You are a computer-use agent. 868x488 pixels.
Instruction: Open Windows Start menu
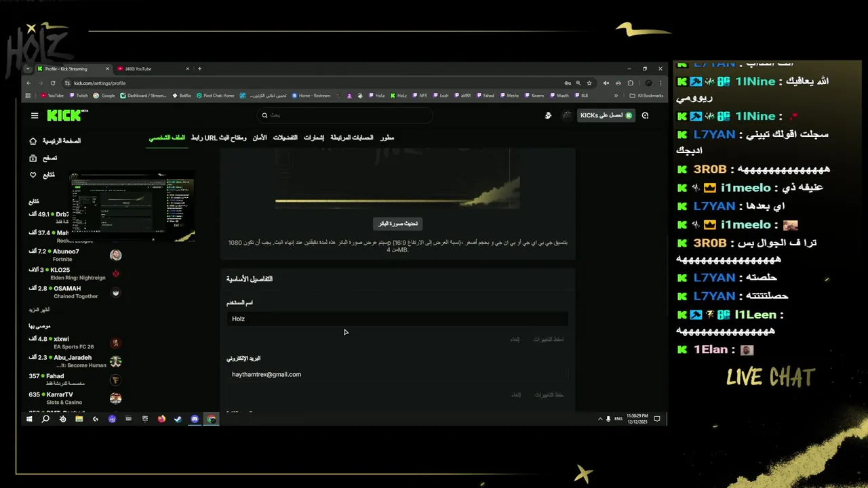tap(29, 419)
